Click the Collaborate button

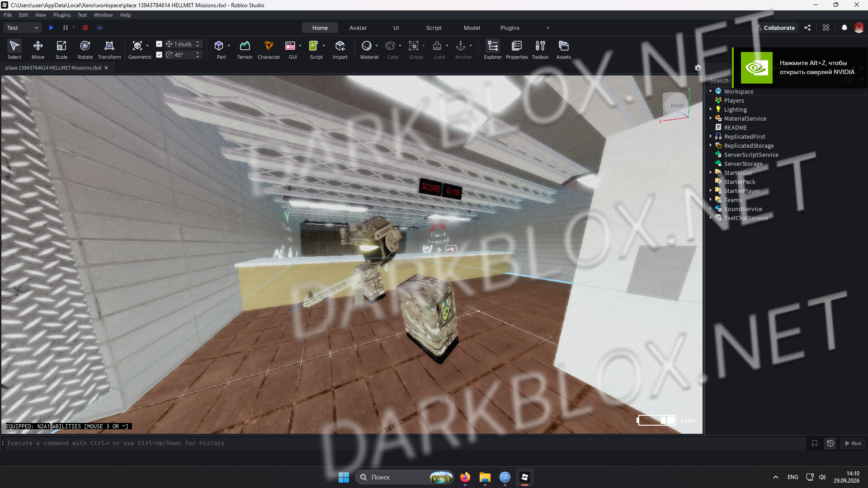tap(775, 28)
